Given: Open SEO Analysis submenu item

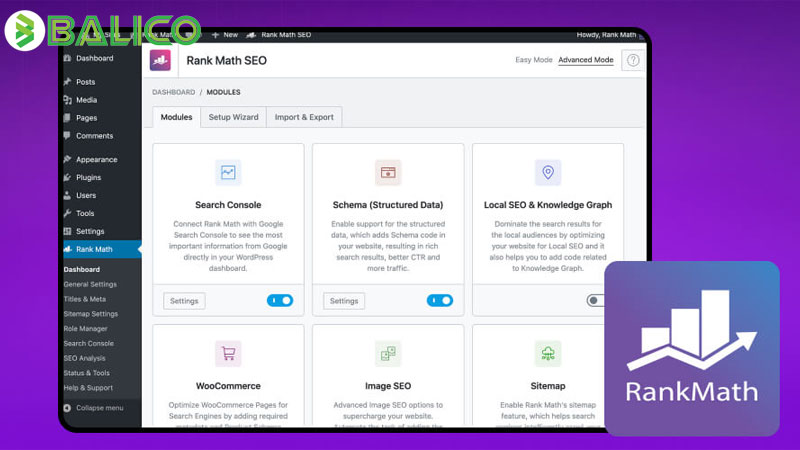Looking at the screenshot, I should [85, 358].
